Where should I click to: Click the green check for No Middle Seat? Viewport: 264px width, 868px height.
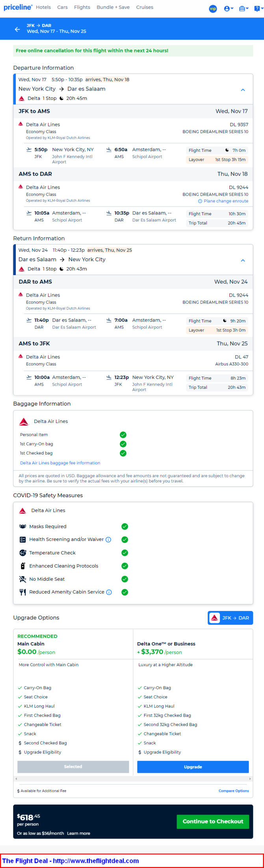pyautogui.click(x=125, y=579)
